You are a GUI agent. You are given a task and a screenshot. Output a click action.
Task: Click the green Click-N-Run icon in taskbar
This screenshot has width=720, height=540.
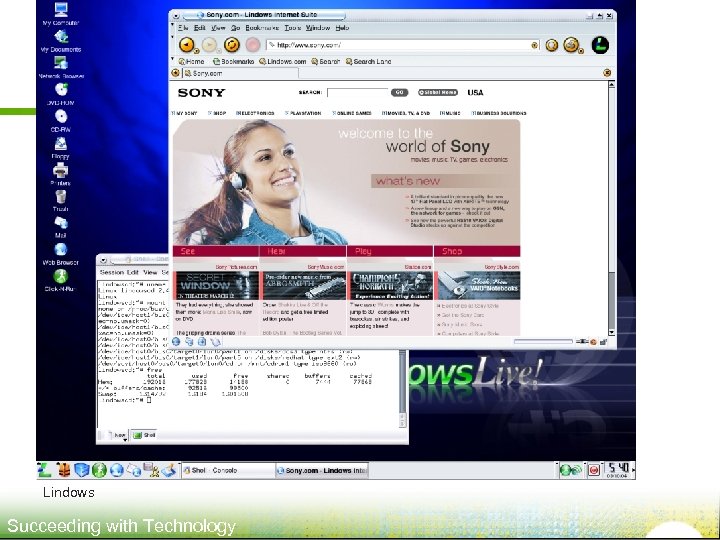click(x=99, y=470)
